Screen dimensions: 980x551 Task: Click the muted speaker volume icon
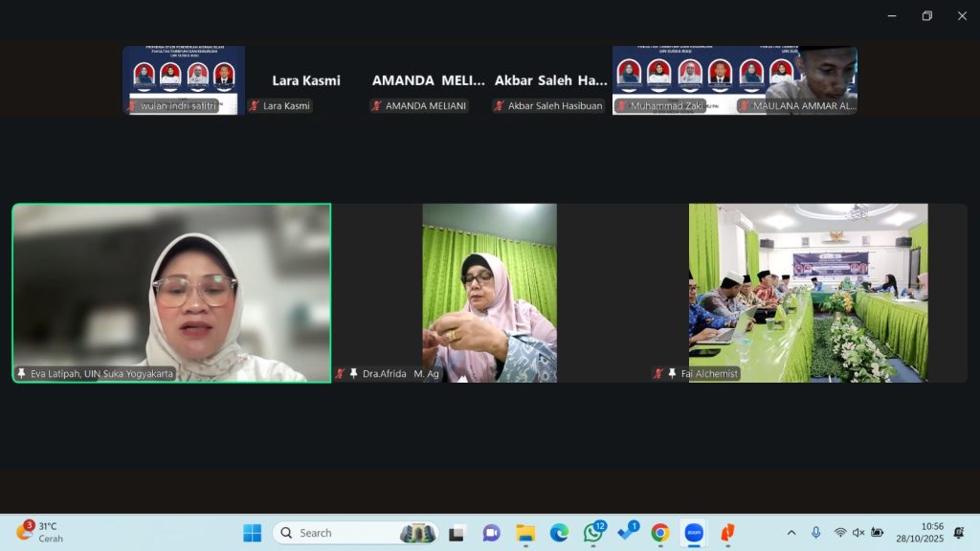point(858,533)
